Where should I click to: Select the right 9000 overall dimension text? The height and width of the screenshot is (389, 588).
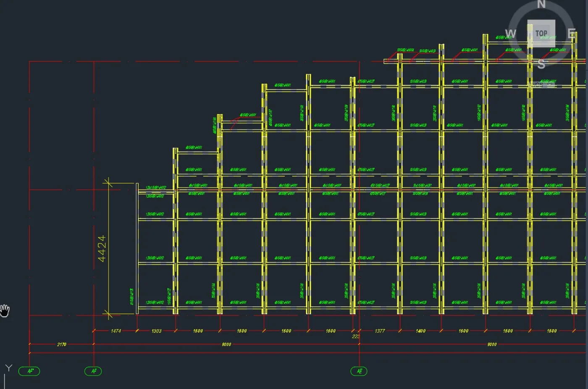pos(492,344)
